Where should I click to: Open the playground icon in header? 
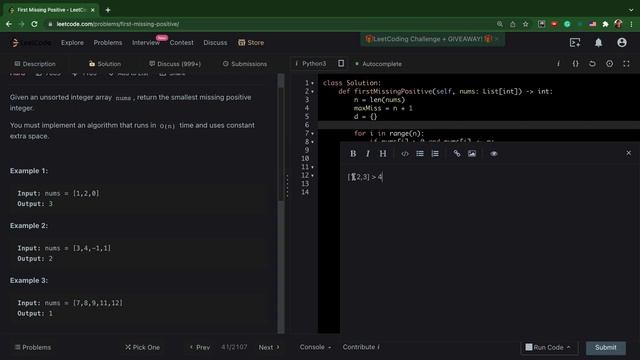(575, 42)
